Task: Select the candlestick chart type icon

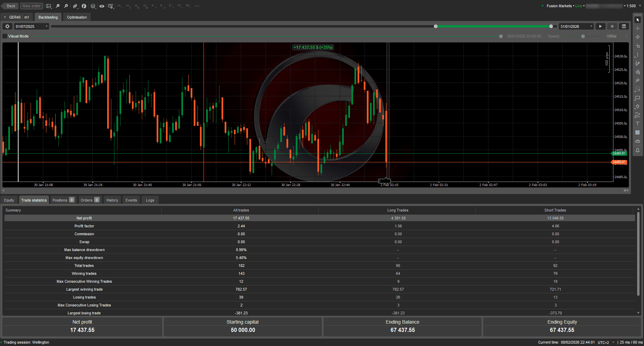Action: click(75, 6)
